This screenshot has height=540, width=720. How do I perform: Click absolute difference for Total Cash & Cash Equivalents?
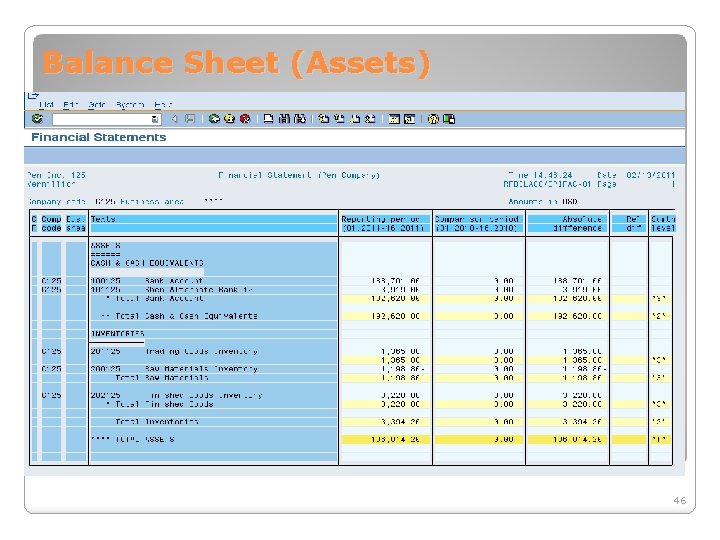575,316
